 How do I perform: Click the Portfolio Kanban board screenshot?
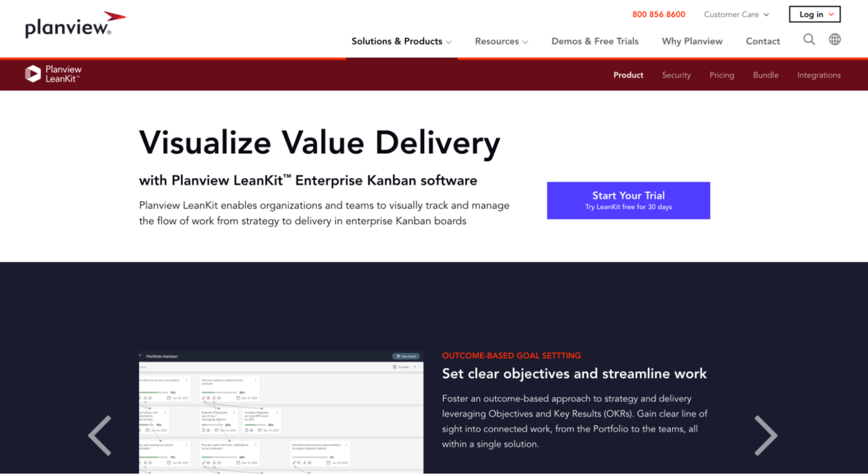(281, 413)
